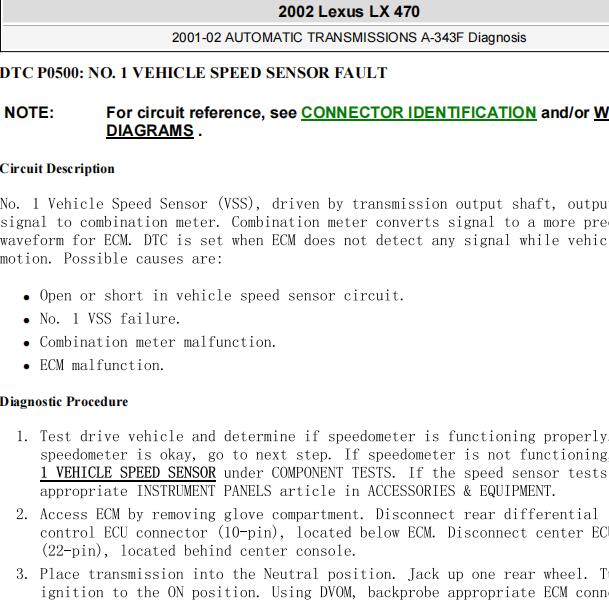Open the CONNECTOR IDENTIFICATION link
The image size is (609, 600).
pos(419,113)
